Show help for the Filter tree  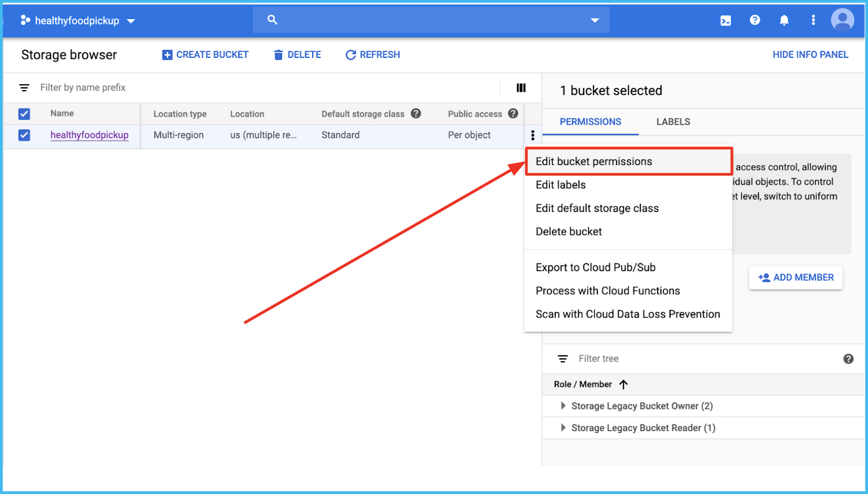coord(848,359)
